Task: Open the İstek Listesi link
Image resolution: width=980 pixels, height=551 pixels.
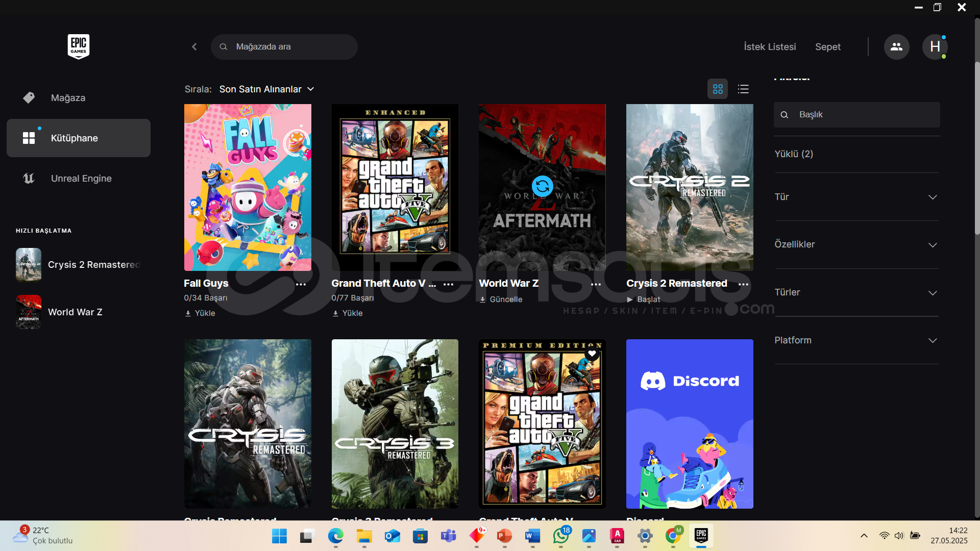Action: (x=770, y=47)
